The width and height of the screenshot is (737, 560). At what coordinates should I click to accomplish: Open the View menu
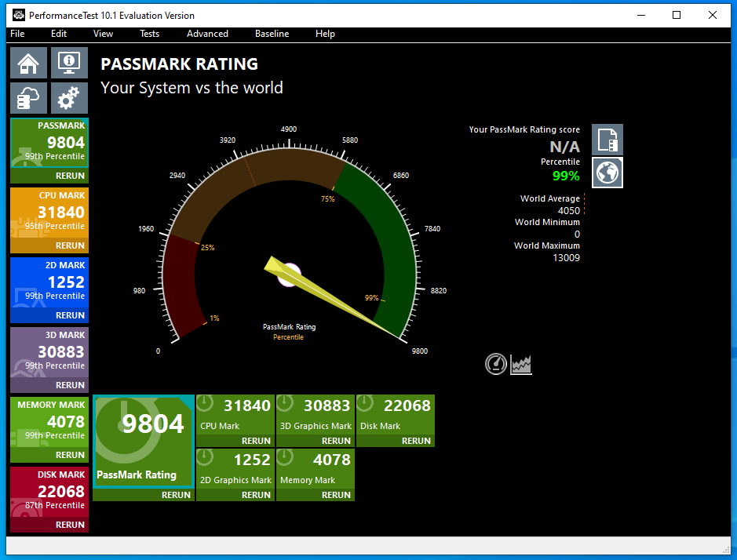103,34
